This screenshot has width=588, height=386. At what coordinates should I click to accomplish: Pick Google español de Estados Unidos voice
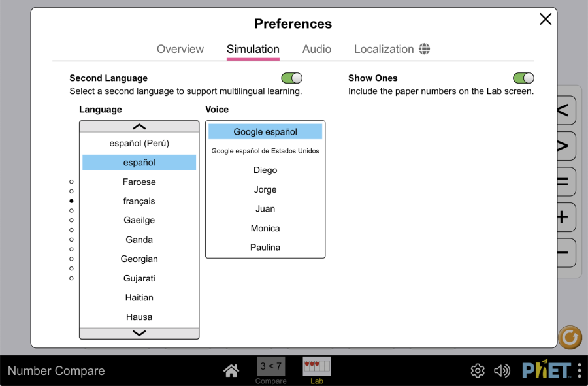pos(265,151)
